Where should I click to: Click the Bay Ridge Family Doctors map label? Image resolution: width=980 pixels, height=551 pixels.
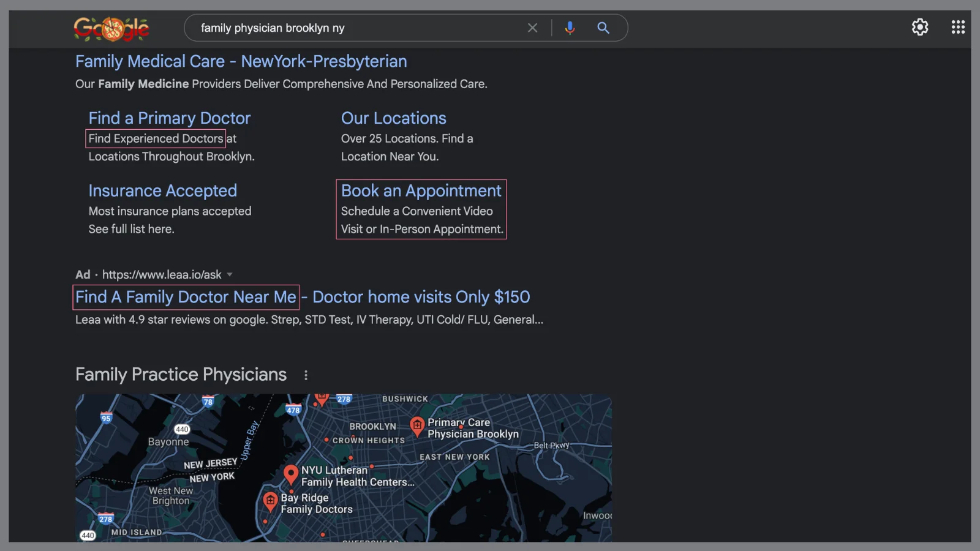(x=317, y=504)
